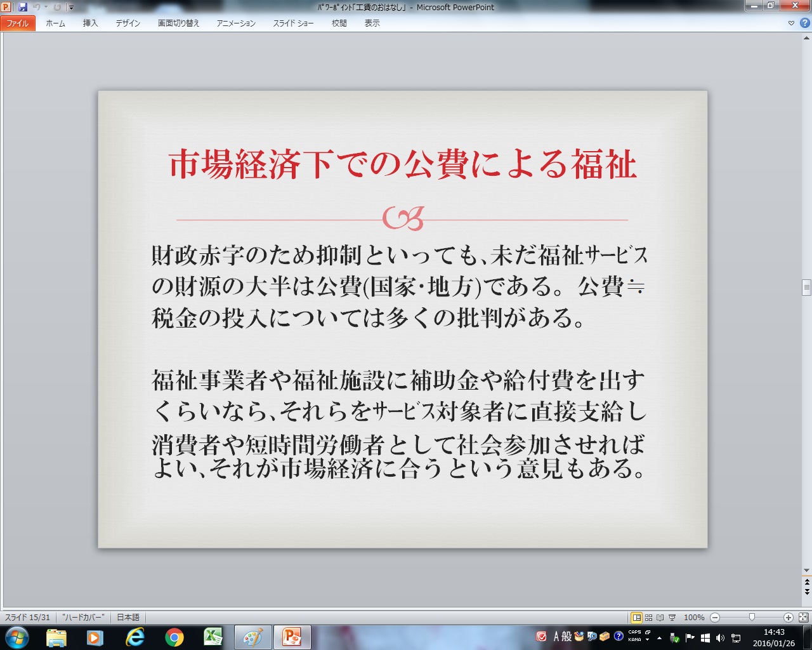Image resolution: width=812 pixels, height=650 pixels.
Task: Click the PowerPoint taskbar button
Action: tap(292, 637)
